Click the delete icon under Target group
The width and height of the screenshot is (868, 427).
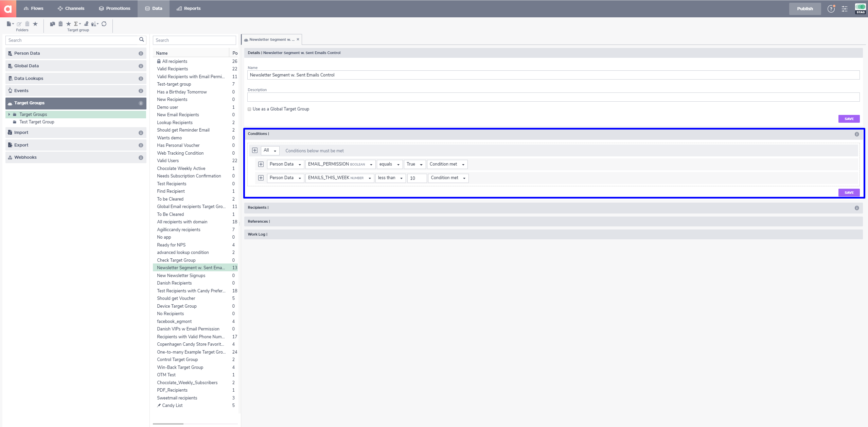tap(61, 24)
